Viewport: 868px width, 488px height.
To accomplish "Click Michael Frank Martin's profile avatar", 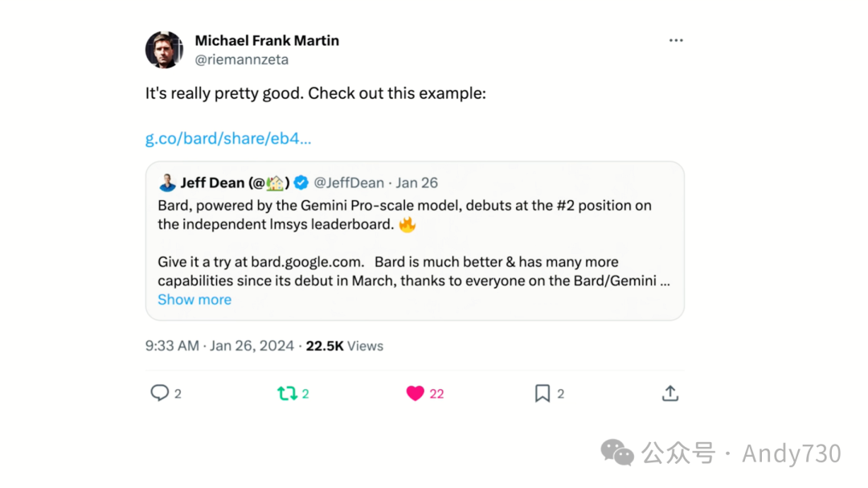I will point(164,50).
